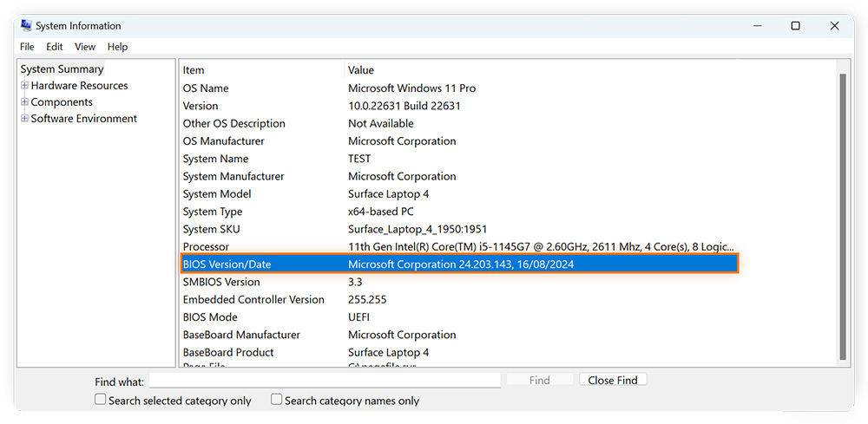Select the Other OS Description row
The height and width of the screenshot is (424, 868).
459,124
